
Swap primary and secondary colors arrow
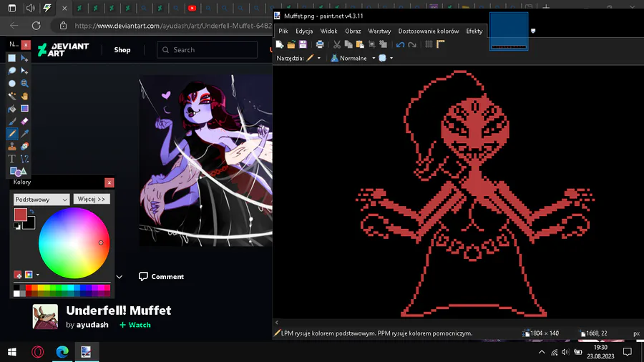click(31, 212)
